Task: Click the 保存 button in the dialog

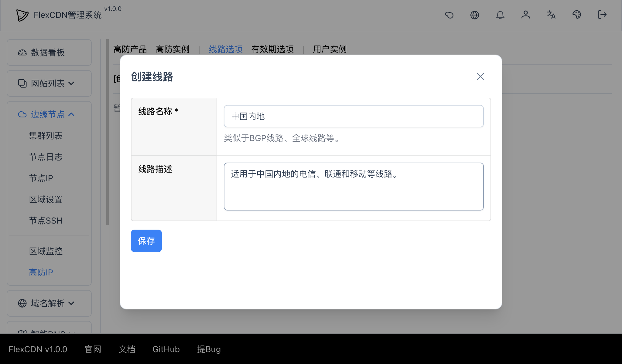Action: (x=146, y=241)
